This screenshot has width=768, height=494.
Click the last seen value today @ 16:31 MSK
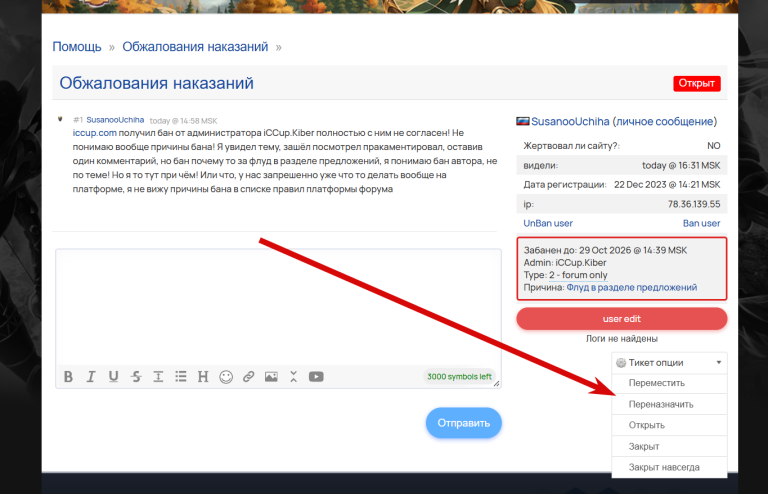point(681,165)
